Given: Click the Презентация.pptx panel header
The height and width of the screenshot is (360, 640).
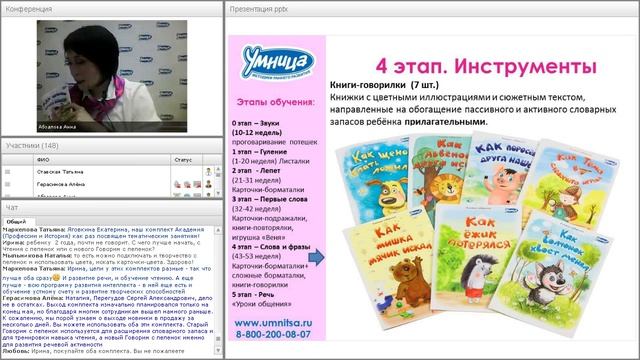Looking at the screenshot, I should (432, 9).
